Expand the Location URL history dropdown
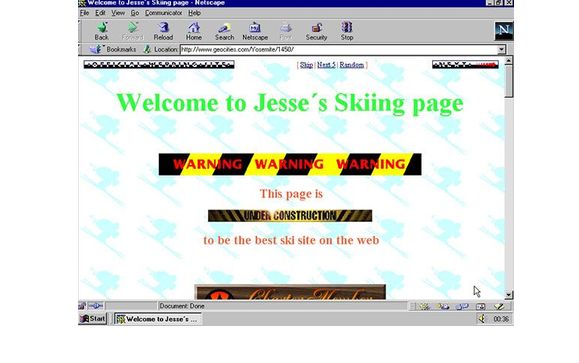The height and width of the screenshot is (363, 579). 501,49
